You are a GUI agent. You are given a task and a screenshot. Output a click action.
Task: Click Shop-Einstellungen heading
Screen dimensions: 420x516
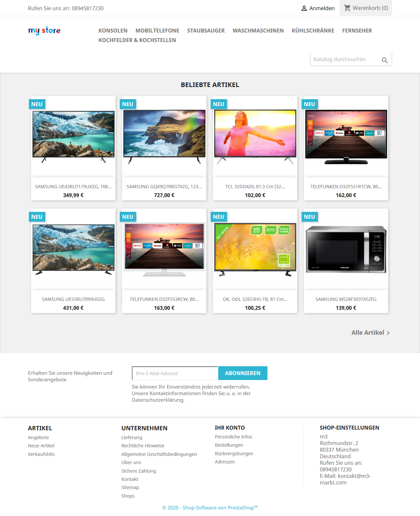[x=349, y=428]
